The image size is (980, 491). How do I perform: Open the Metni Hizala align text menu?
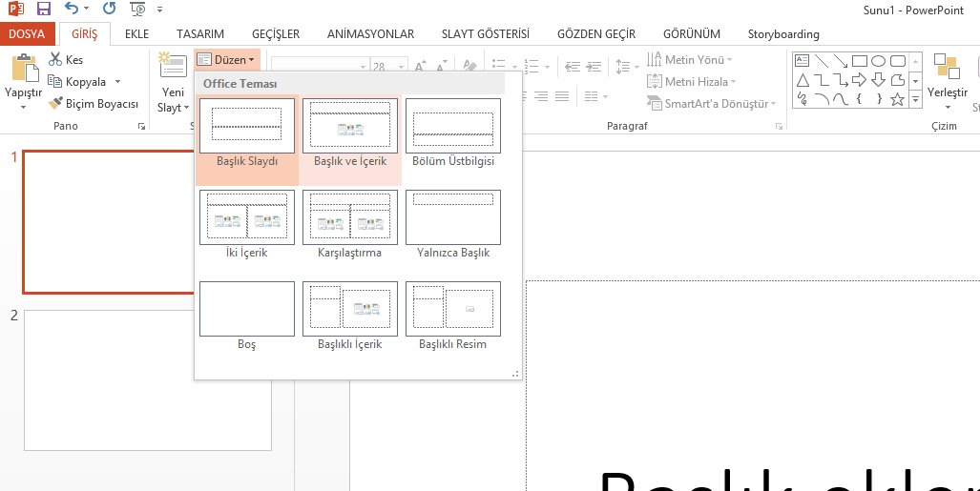(x=691, y=81)
